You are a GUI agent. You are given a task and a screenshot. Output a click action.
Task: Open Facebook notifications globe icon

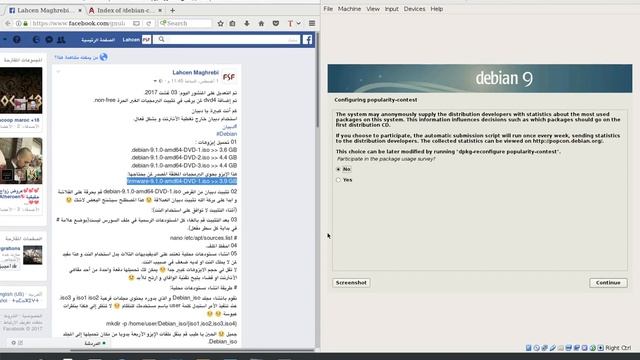click(36, 40)
